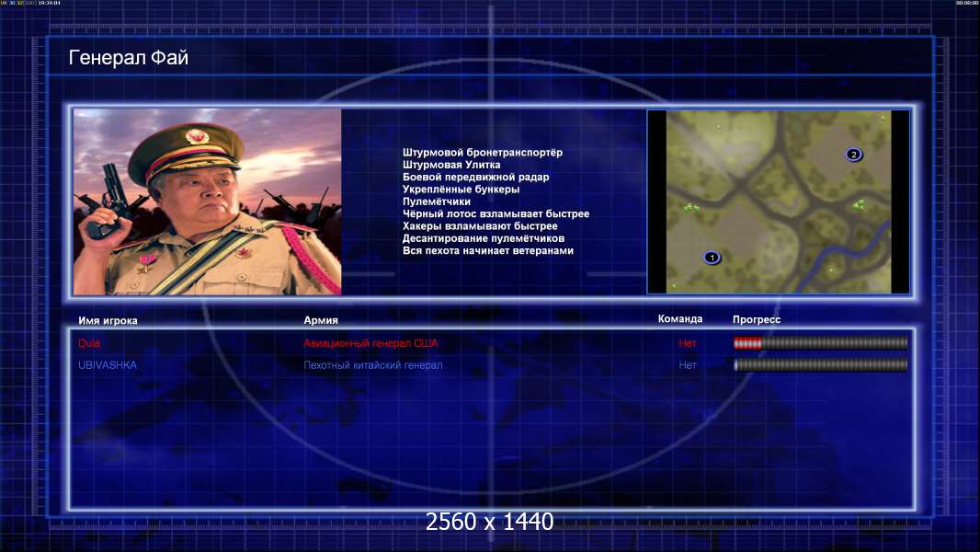Click the green supply cluster on minimap left
Screen dimensions: 980x552
pyautogui.click(x=690, y=208)
